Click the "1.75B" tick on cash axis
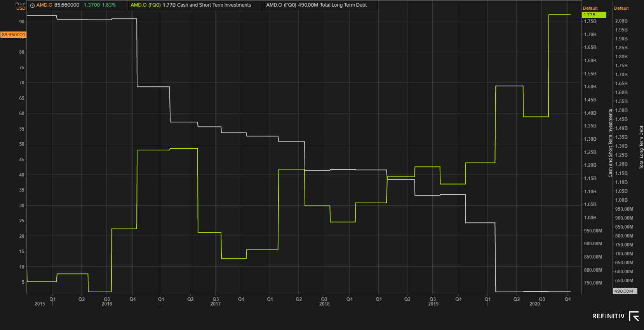This screenshot has height=330, width=644. coord(590,21)
